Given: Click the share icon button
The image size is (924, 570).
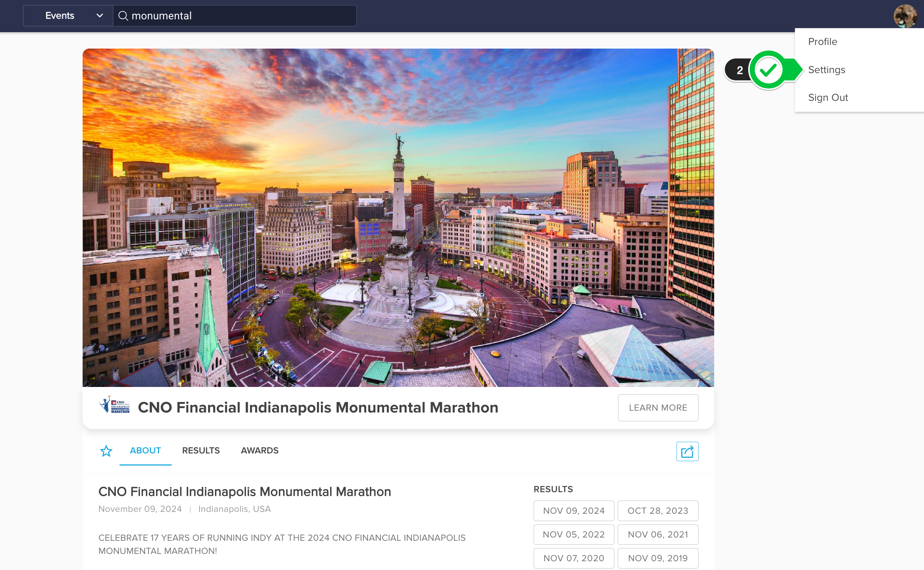Looking at the screenshot, I should click(687, 451).
